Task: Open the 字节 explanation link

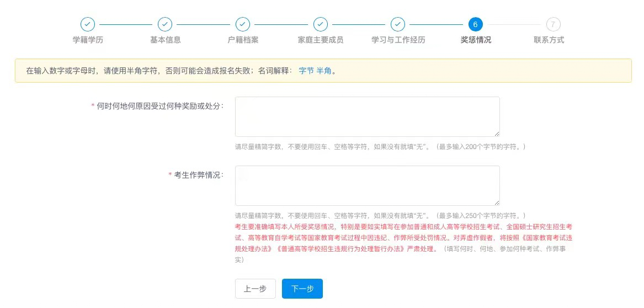Action: [306, 71]
